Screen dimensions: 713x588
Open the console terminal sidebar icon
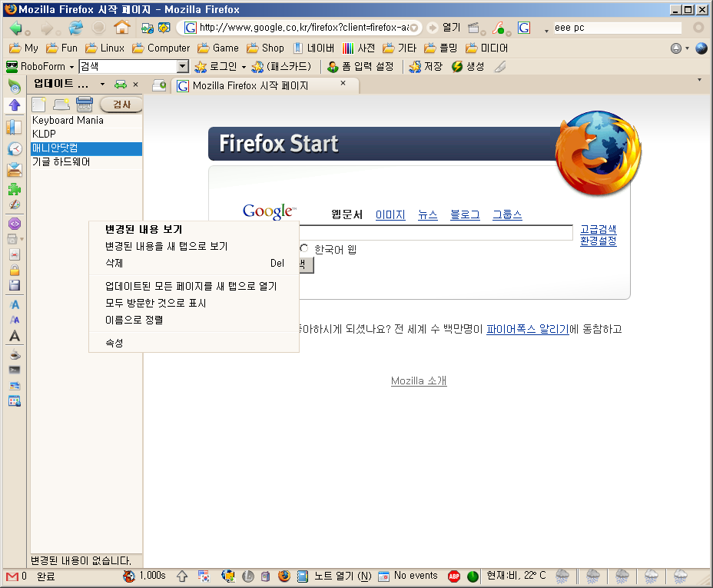(15, 370)
